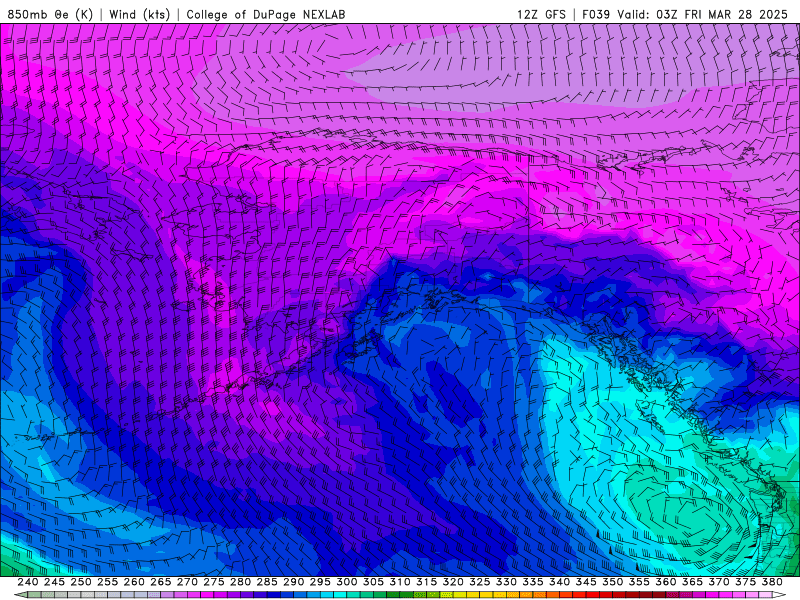The height and width of the screenshot is (600, 800).
Task: Click the 345 value on the color scale
Action: (586, 582)
